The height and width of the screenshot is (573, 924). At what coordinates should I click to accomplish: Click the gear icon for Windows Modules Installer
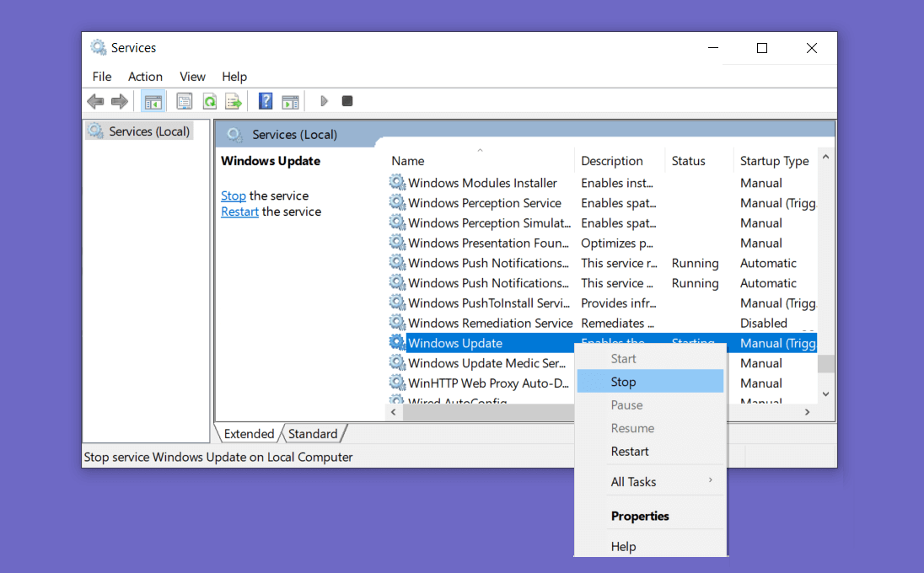tap(398, 183)
